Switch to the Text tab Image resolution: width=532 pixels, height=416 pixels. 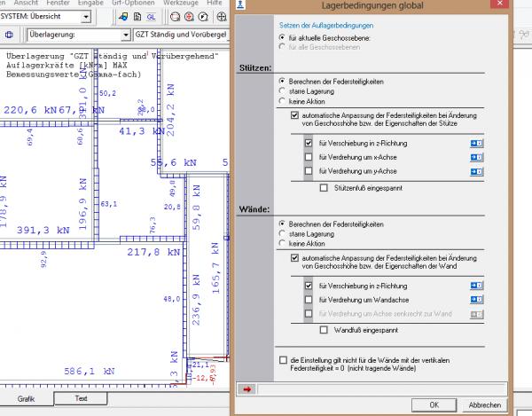(82, 398)
